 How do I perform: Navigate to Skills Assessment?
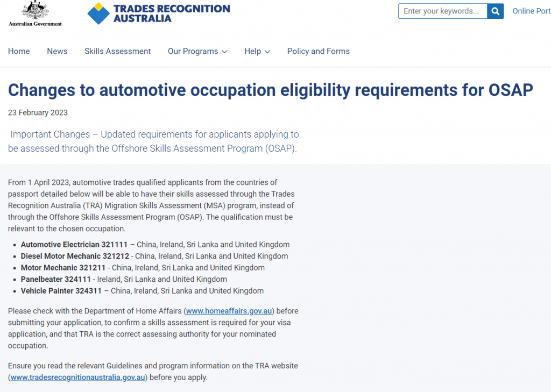pyautogui.click(x=117, y=51)
